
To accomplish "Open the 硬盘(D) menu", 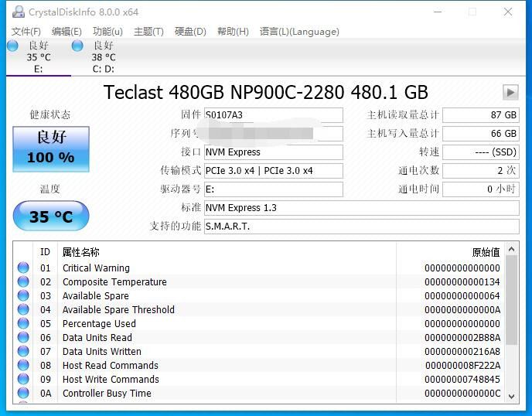I will click(190, 32).
